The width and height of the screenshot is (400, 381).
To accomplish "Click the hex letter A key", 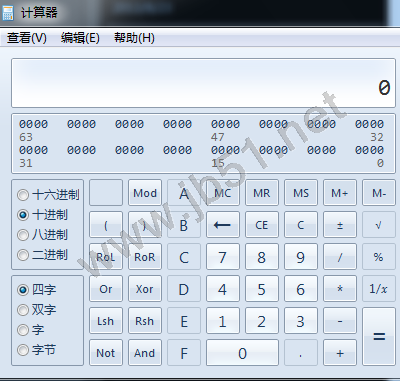I will 184,193.
